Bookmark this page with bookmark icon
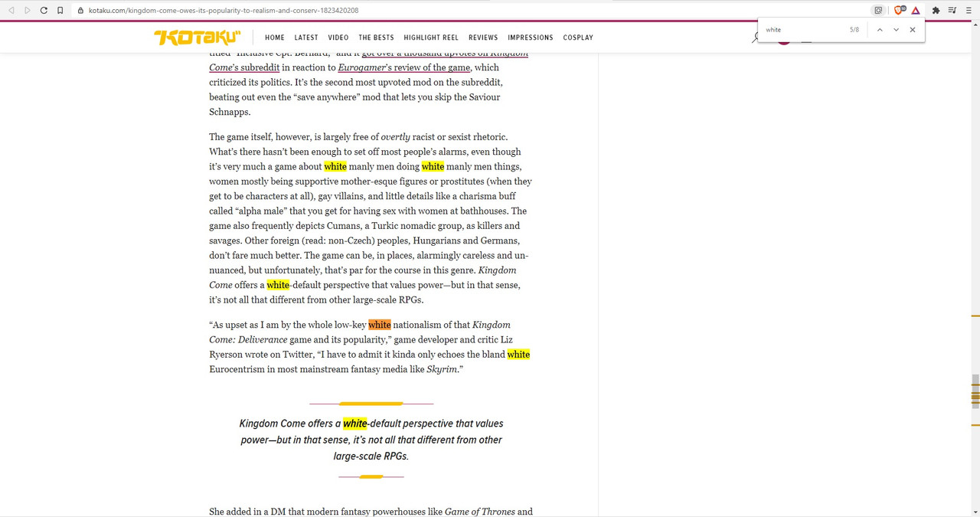 click(x=60, y=10)
